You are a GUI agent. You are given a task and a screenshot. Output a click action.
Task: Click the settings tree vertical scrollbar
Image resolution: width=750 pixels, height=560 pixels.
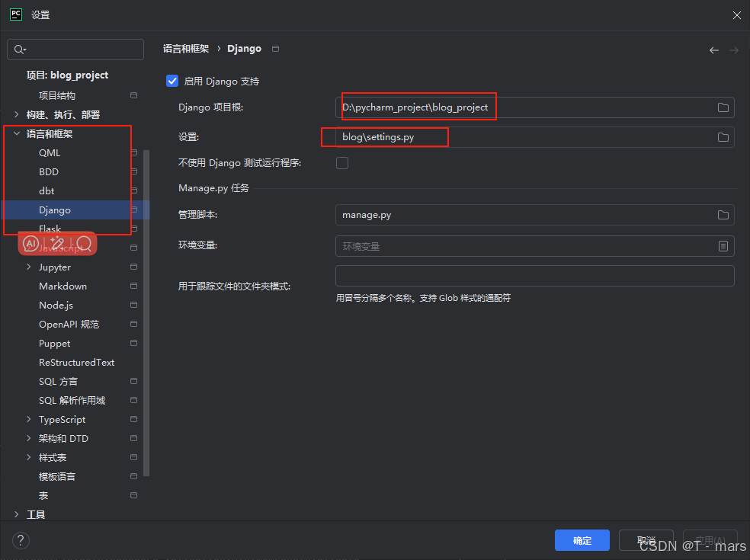coord(146,313)
